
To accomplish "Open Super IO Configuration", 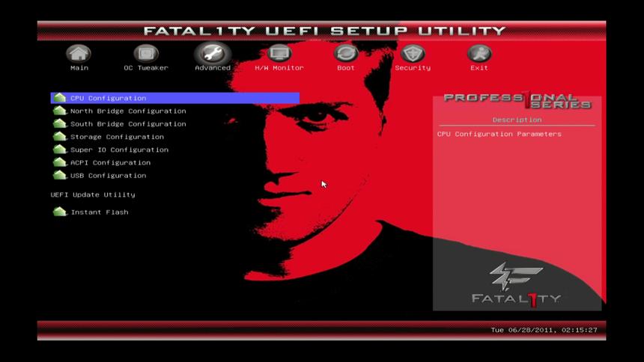I will (x=119, y=150).
